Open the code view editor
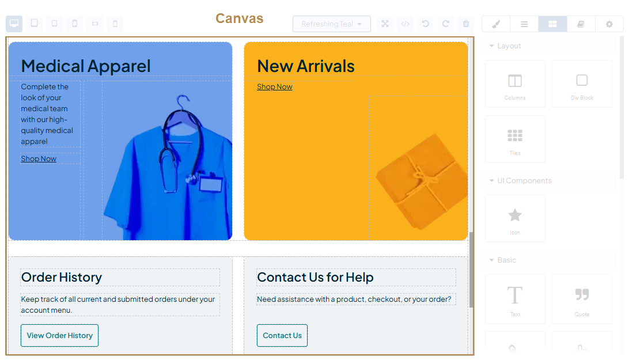The height and width of the screenshot is (364, 629). (406, 24)
